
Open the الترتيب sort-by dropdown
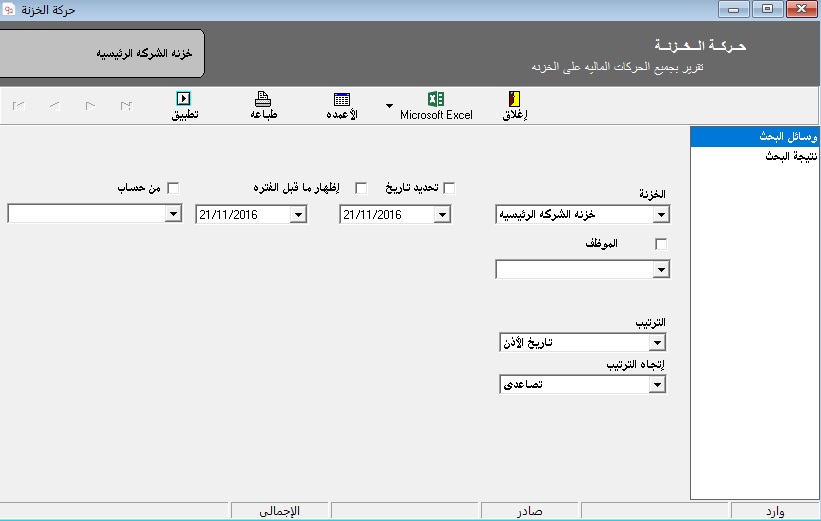[x=658, y=343]
